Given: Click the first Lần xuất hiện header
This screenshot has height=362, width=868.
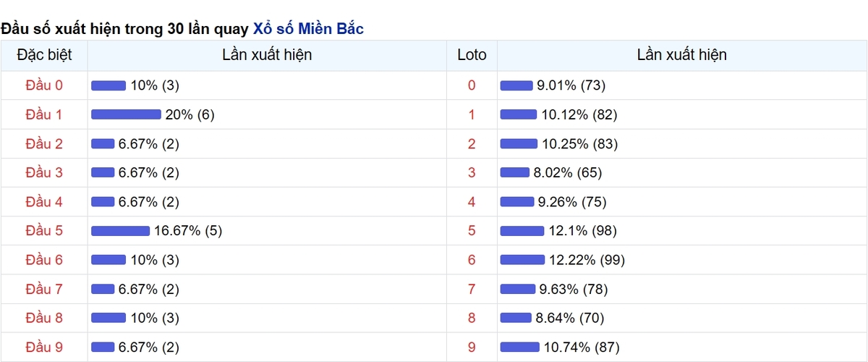Looking at the screenshot, I should point(267,55).
